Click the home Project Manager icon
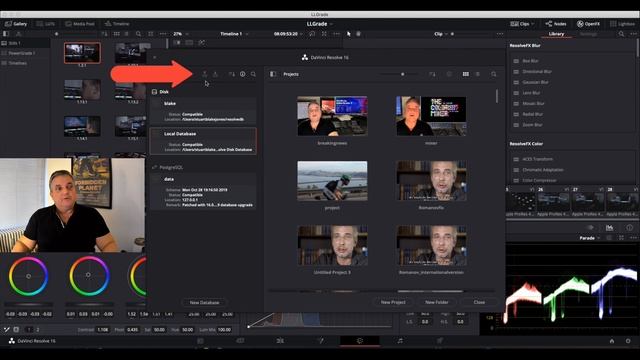 [x=612, y=341]
